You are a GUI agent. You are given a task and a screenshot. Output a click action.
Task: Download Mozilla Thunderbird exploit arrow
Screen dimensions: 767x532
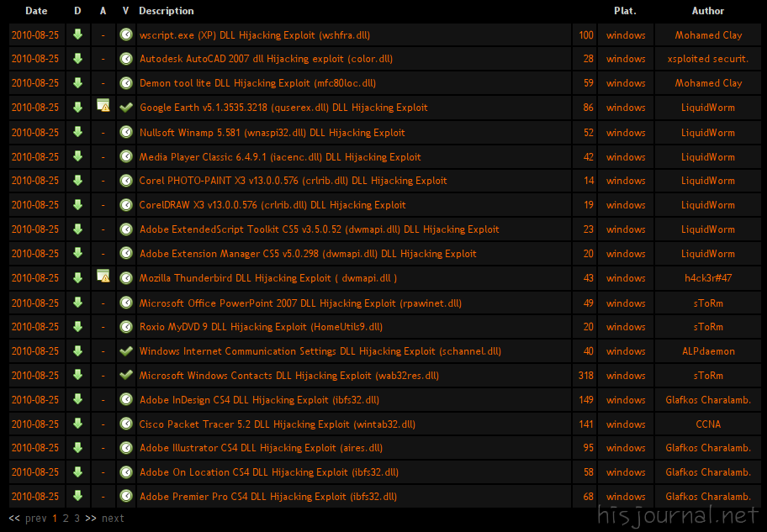pos(77,277)
